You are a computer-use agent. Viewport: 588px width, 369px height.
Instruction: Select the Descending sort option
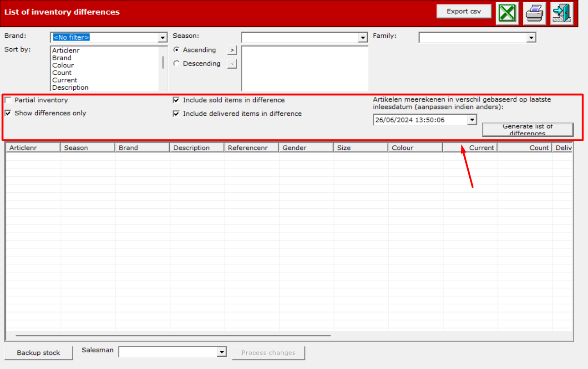point(177,64)
